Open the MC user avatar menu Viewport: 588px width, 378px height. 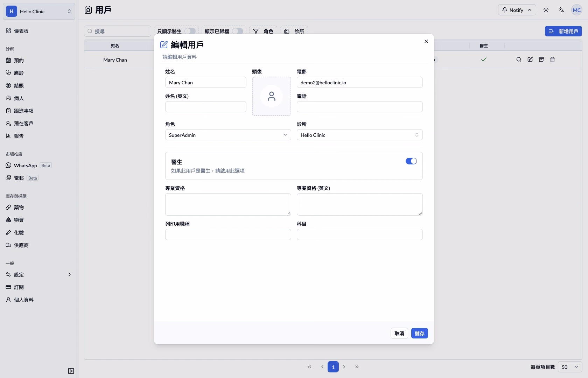[577, 10]
